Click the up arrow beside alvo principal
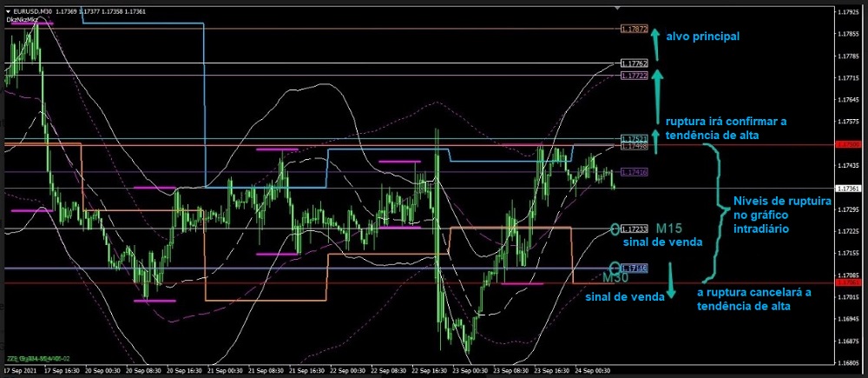The image size is (868, 378). click(x=657, y=36)
